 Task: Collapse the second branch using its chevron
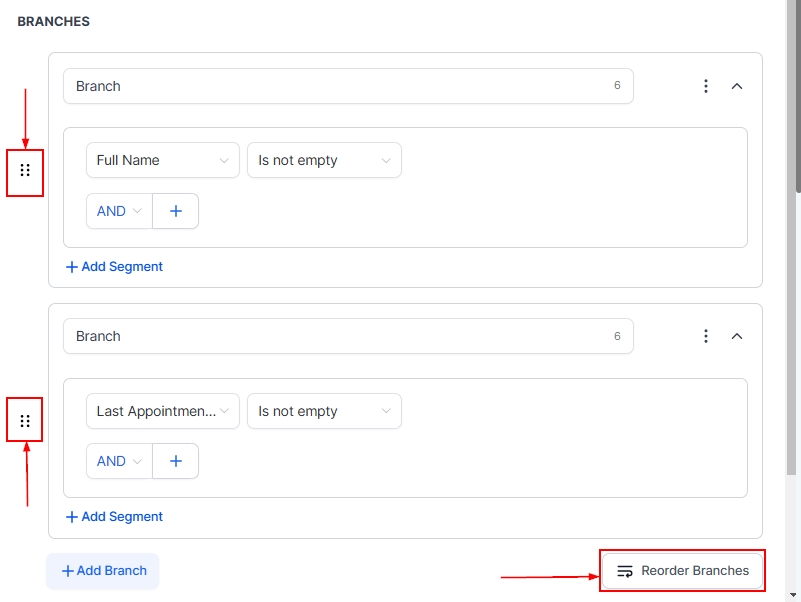[x=737, y=336]
